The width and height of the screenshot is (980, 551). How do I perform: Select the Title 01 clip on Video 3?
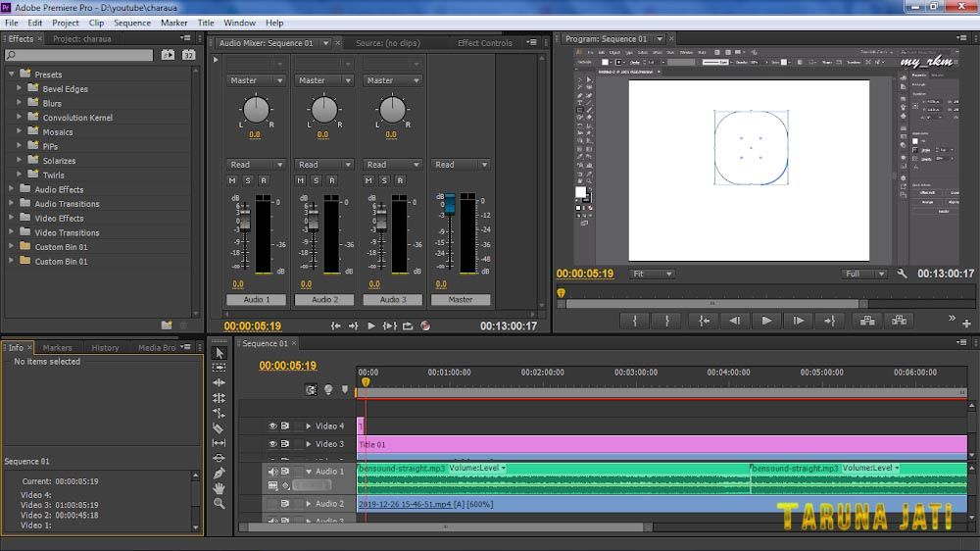(x=661, y=444)
